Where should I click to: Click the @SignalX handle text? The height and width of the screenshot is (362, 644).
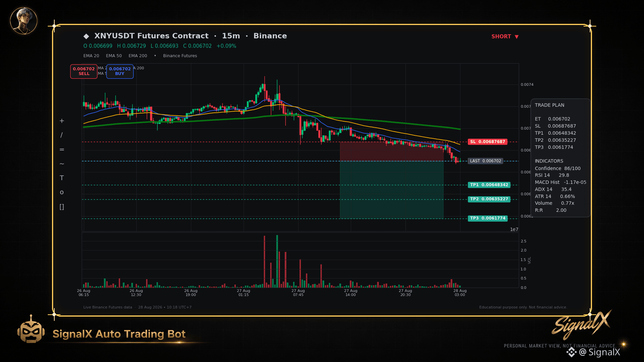pyautogui.click(x=599, y=352)
